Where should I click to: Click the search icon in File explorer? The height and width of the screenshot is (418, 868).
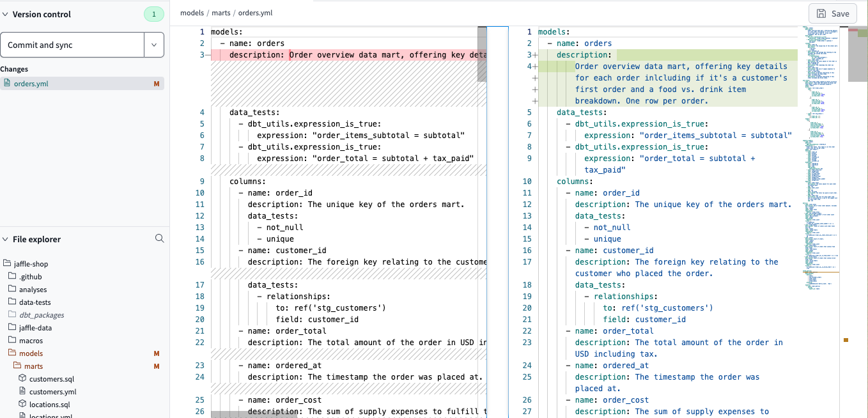click(x=159, y=238)
